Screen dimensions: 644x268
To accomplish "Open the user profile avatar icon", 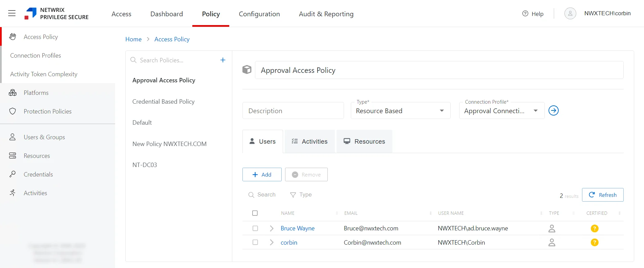I will coord(570,14).
